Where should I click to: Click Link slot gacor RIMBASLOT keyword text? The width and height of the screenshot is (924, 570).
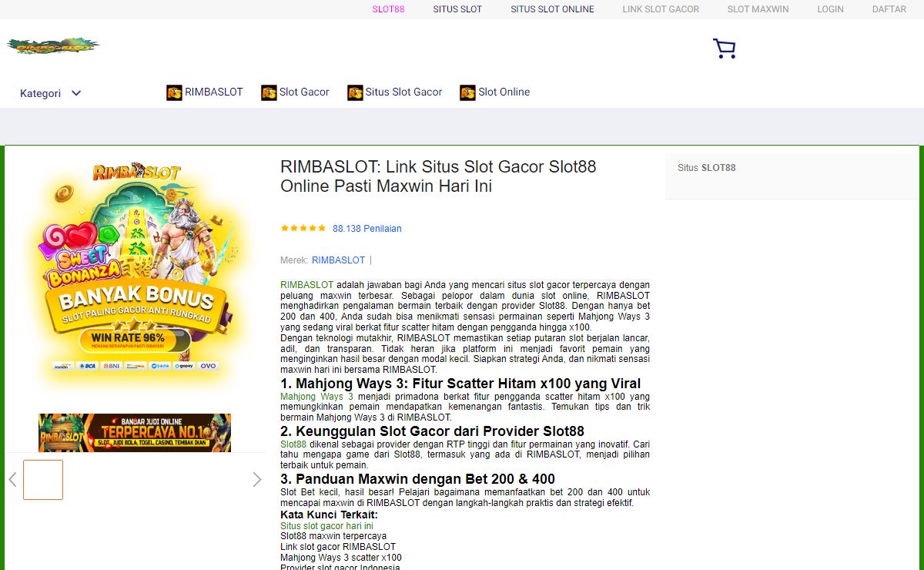pyautogui.click(x=338, y=547)
